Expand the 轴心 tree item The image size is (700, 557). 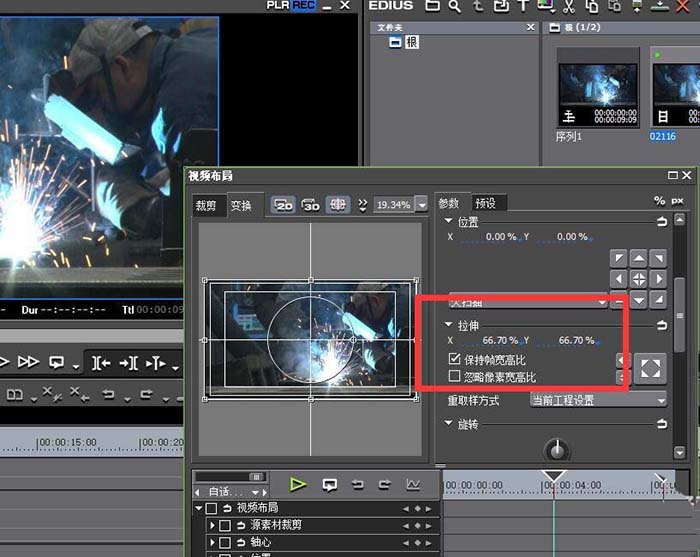pyautogui.click(x=212, y=542)
